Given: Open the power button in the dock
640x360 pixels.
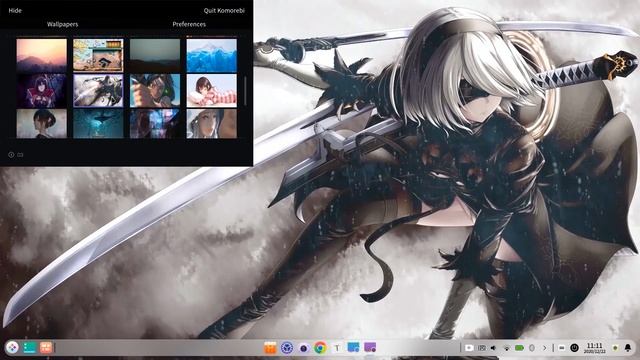Looking at the screenshot, I should pyautogui.click(x=574, y=348).
